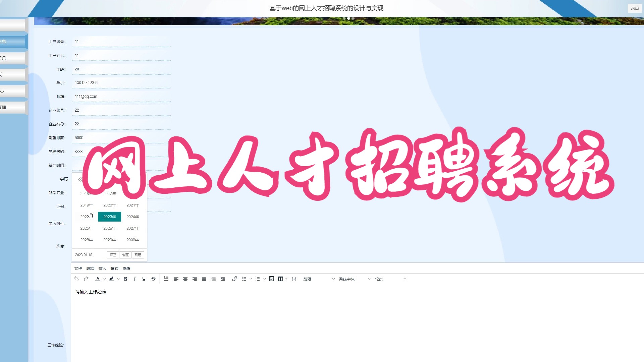Click the previous years double-arrow
Viewport: 644px width, 362px height.
(80, 179)
